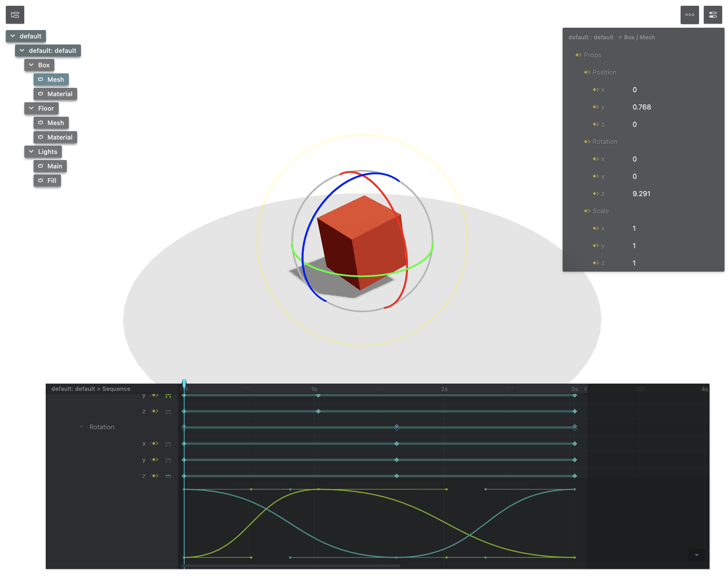Toggle the properties panel icon
This screenshot has height=580, width=728.
tap(712, 14)
